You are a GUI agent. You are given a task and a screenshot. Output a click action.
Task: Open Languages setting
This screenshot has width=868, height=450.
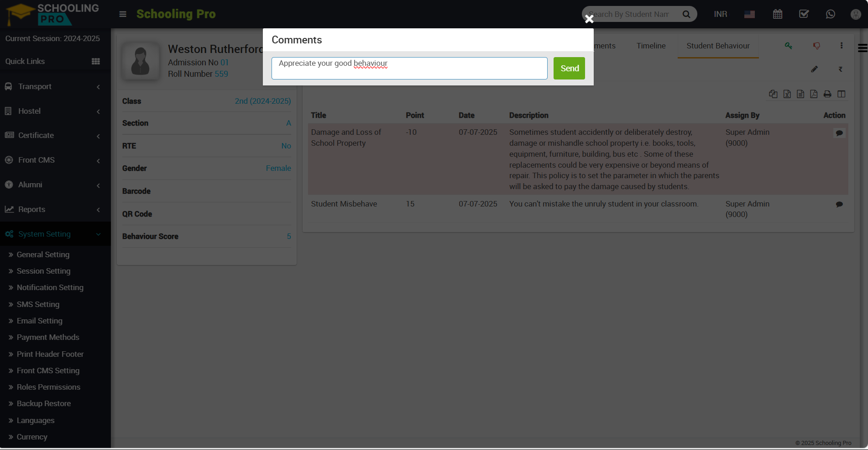click(x=36, y=420)
